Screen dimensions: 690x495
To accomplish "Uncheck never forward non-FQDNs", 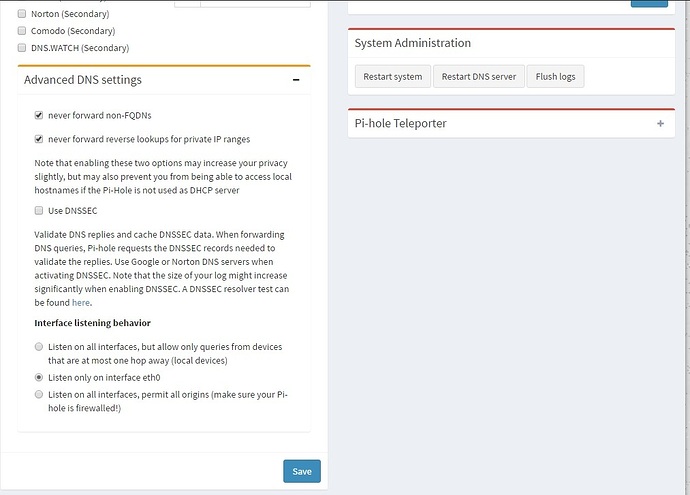I will point(39,116).
